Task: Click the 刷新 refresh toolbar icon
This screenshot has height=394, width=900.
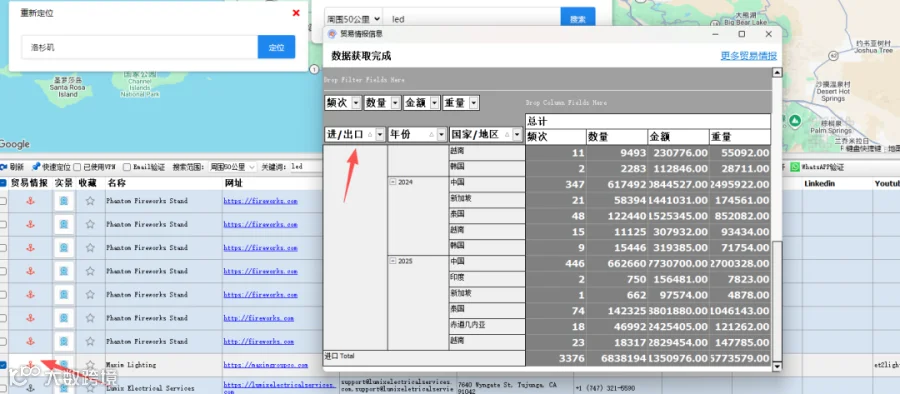Action: point(4,167)
